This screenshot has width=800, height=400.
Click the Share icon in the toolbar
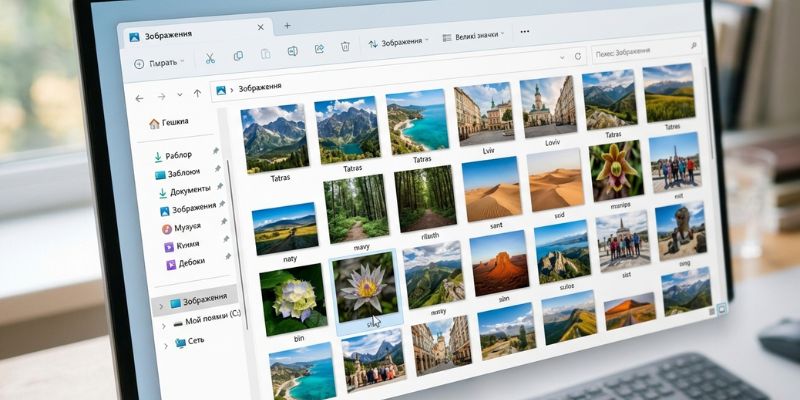tap(319, 49)
